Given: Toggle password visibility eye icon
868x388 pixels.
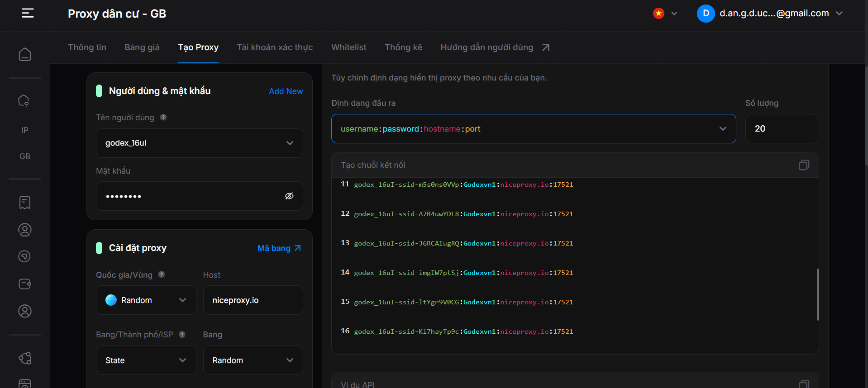Looking at the screenshot, I should (x=289, y=196).
